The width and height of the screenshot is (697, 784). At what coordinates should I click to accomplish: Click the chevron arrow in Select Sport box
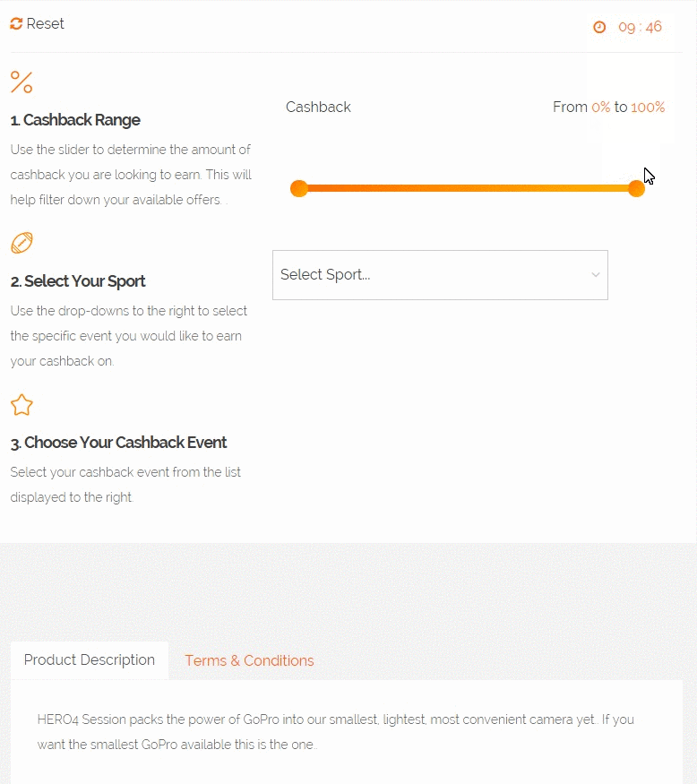(x=596, y=275)
